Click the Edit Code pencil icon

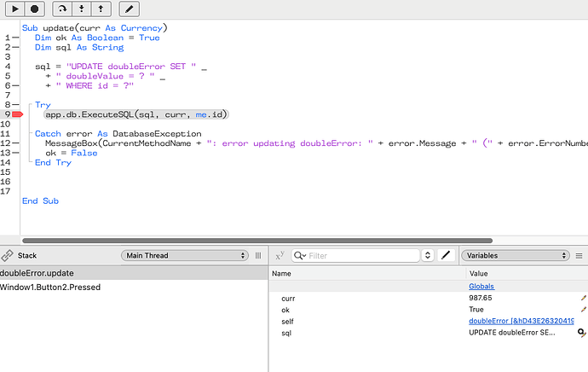(x=129, y=9)
